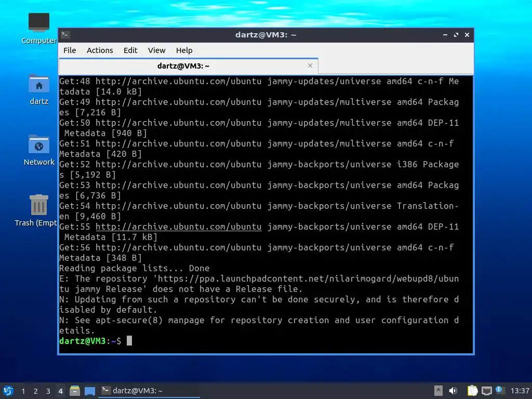Viewport: 532px width, 399px height.
Task: Click the show desktop taskbar icon
Action: point(89,391)
